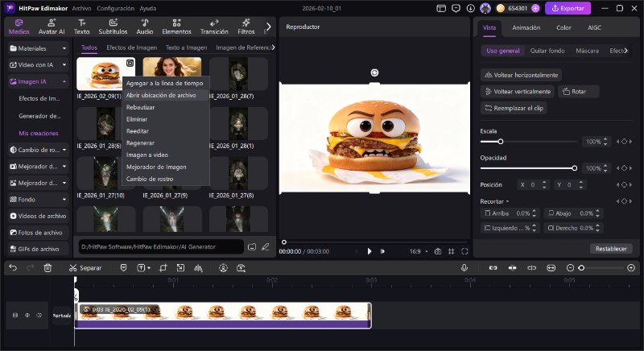The height and width of the screenshot is (351, 644).
Task: Collapse the Imagen IA section
Action: click(x=64, y=81)
